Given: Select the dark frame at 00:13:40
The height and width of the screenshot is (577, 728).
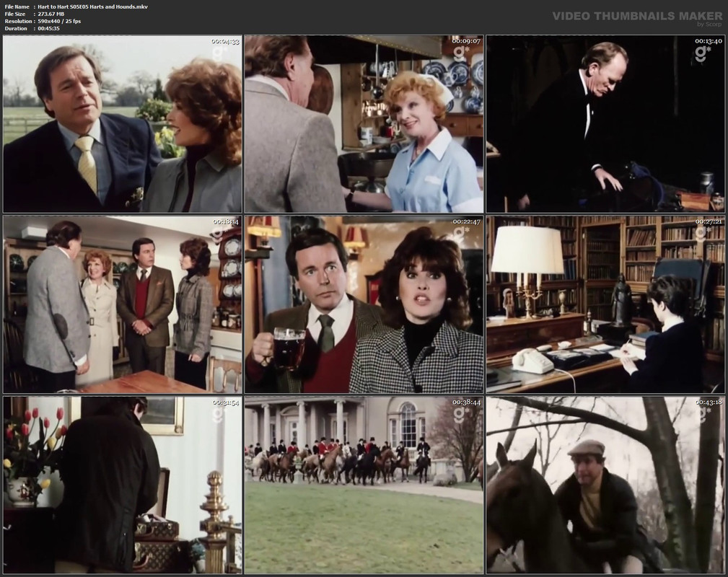Looking at the screenshot, I should [x=605, y=124].
